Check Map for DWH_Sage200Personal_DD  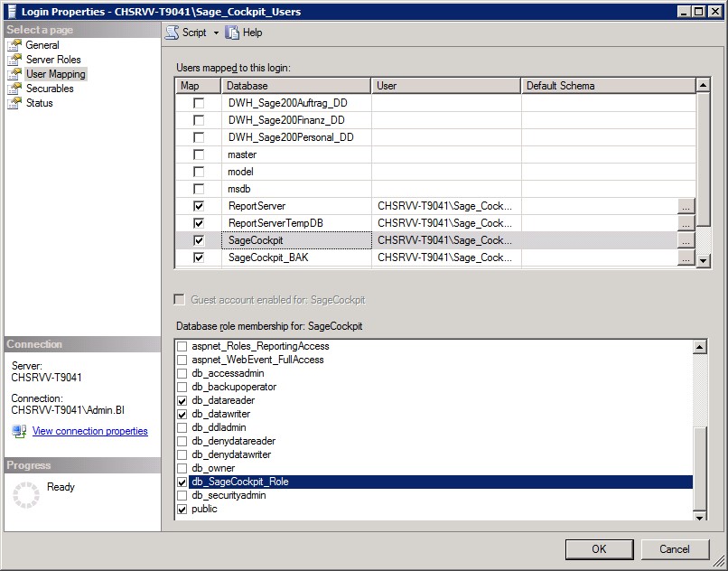pyautogui.click(x=199, y=137)
